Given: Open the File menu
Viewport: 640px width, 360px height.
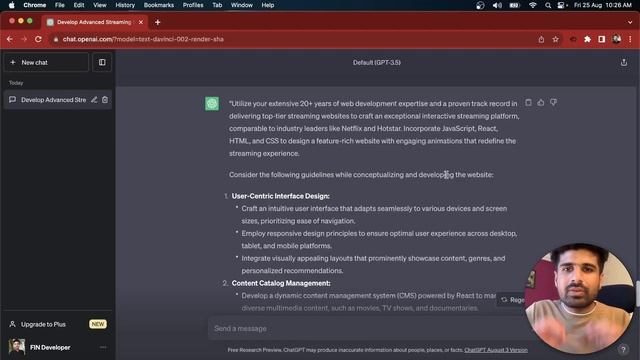Looking at the screenshot, I should [60, 5].
